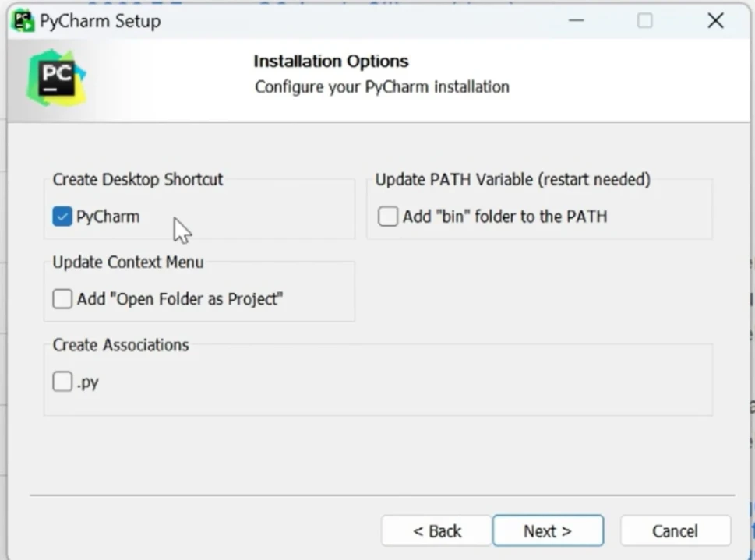Click the large PyCharm logo in the header
The image size is (755, 560).
click(x=56, y=78)
